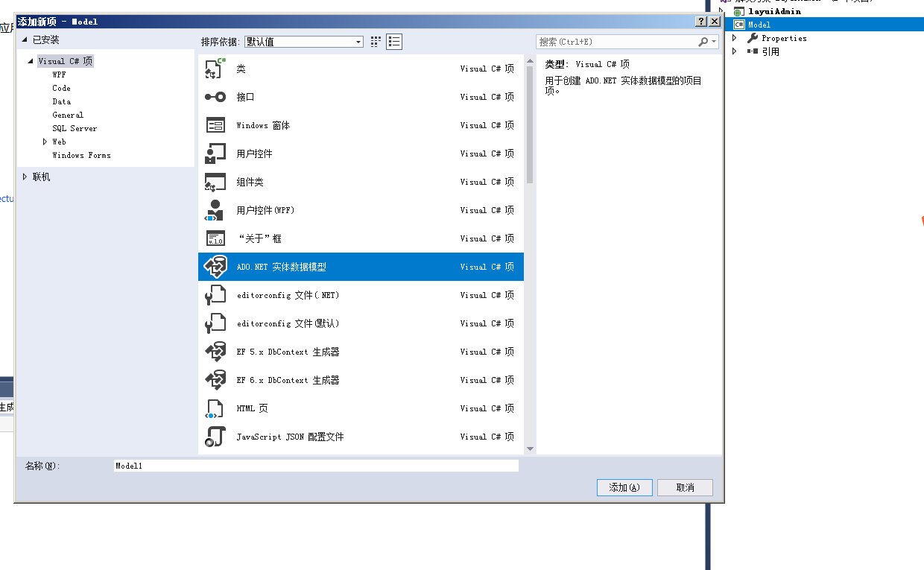924x570 pixels.
Task: Select the "关于"框 template icon
Action: point(215,238)
